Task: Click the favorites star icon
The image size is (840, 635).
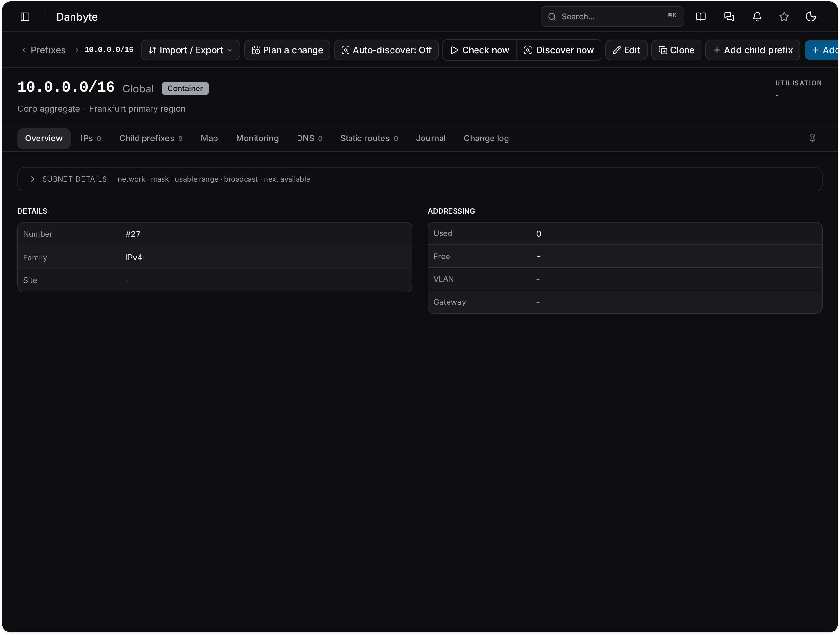Action: click(x=784, y=17)
